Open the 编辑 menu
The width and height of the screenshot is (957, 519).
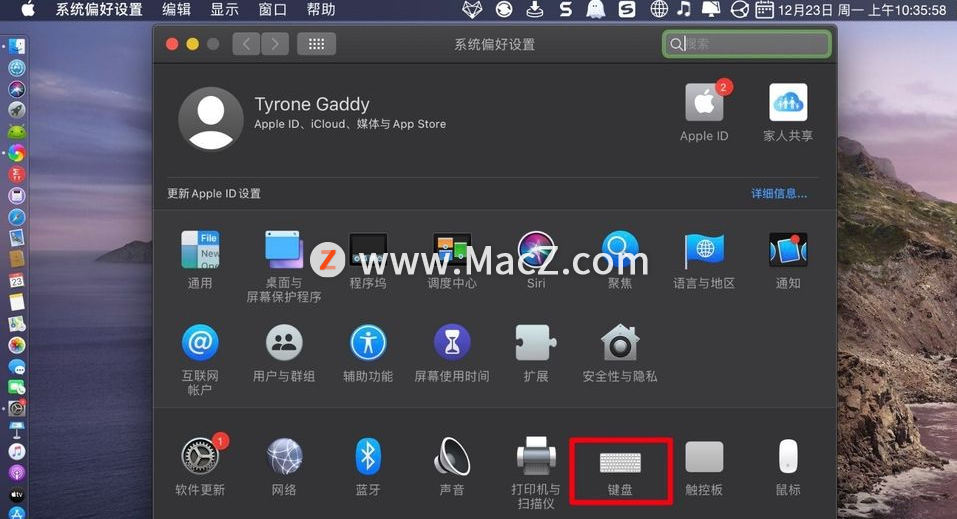176,9
